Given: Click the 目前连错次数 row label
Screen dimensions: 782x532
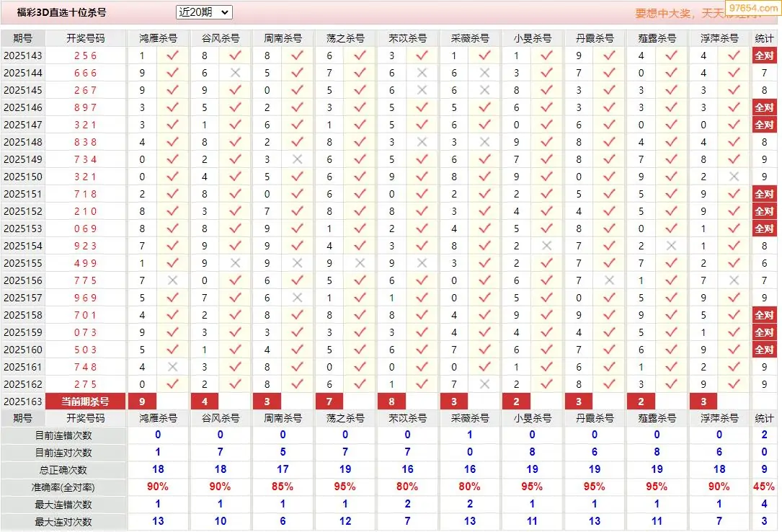Looking at the screenshot, I should point(63,435).
